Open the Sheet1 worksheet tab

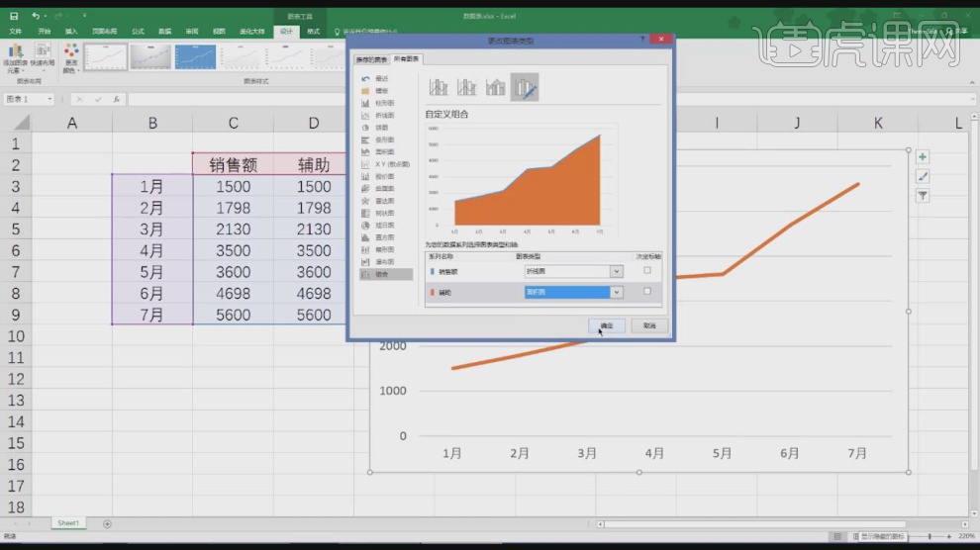(x=68, y=523)
